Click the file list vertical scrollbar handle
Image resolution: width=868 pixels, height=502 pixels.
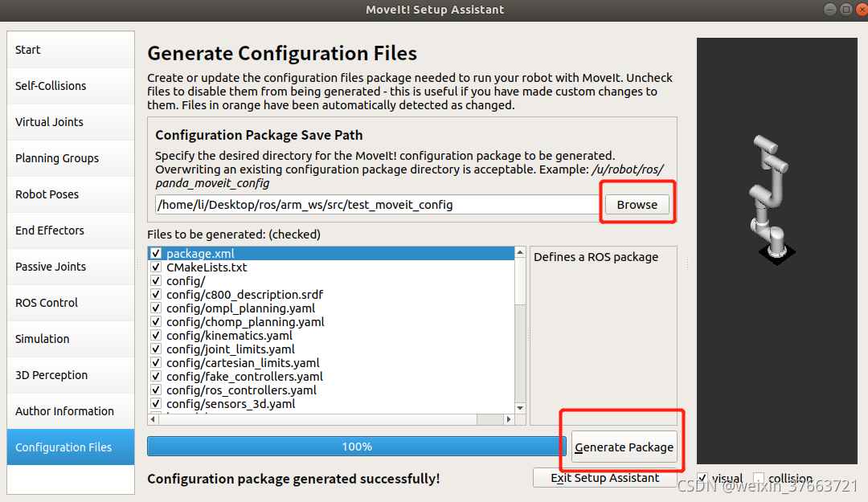[x=520, y=281]
